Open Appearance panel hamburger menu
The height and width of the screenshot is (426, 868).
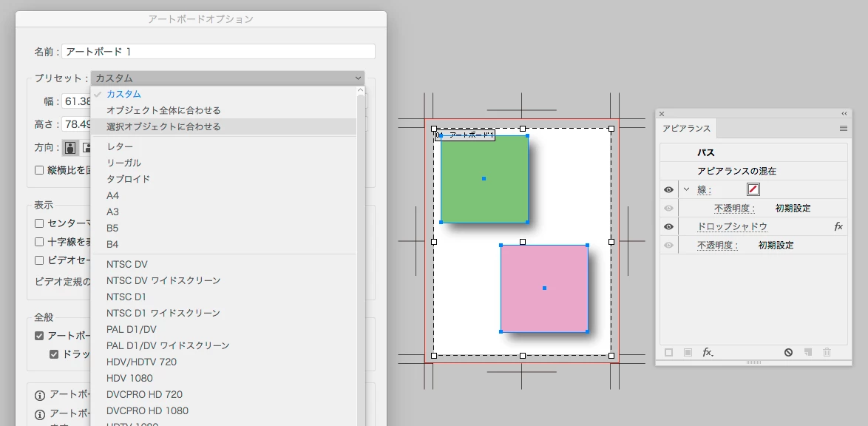843,129
